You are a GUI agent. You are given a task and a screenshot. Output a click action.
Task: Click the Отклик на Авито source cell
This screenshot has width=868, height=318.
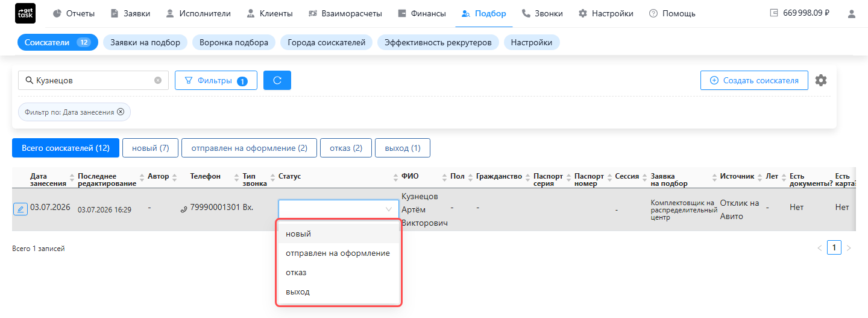740,209
